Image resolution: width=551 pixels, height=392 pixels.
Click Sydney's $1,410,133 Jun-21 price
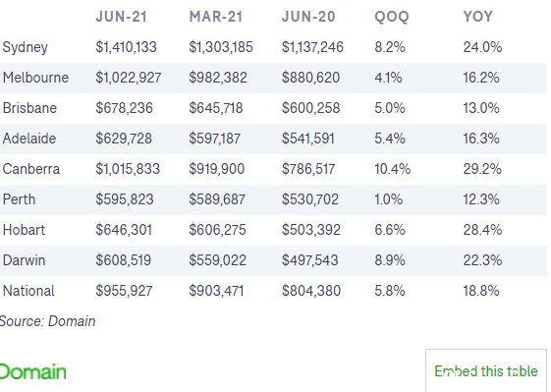pyautogui.click(x=126, y=47)
